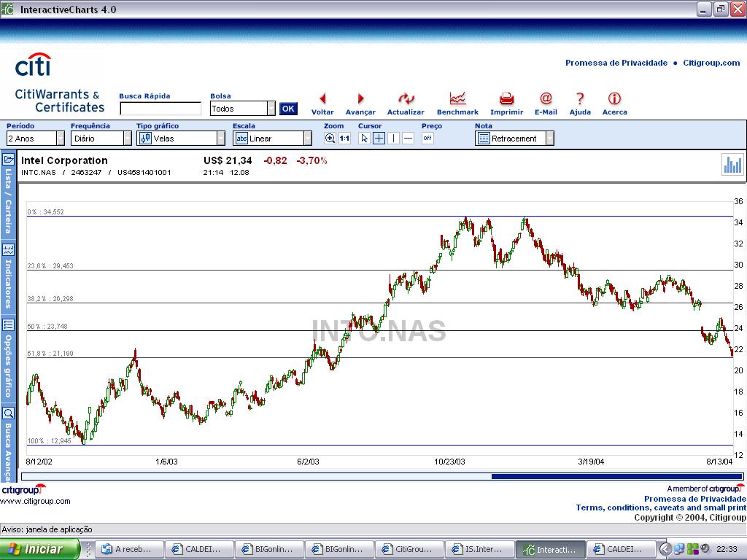Select the vertical line cursor mode
The height and width of the screenshot is (560, 747).
tap(393, 139)
